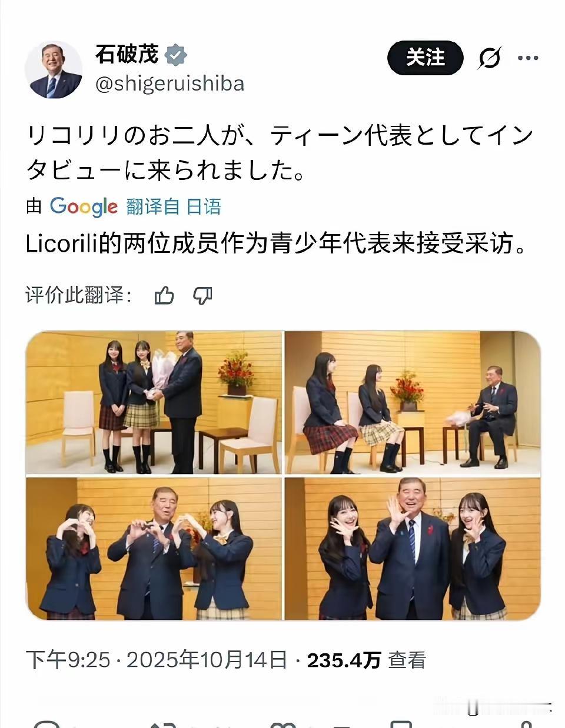Viewport: 565px width, 728px height.
Task: Click the Google logo in translation line
Action: point(84,206)
